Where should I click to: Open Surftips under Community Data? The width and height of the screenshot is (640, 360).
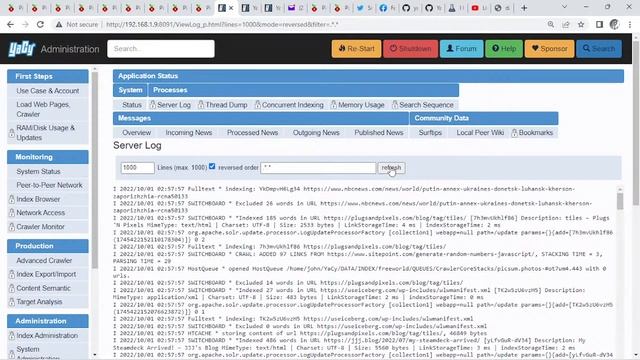430,133
